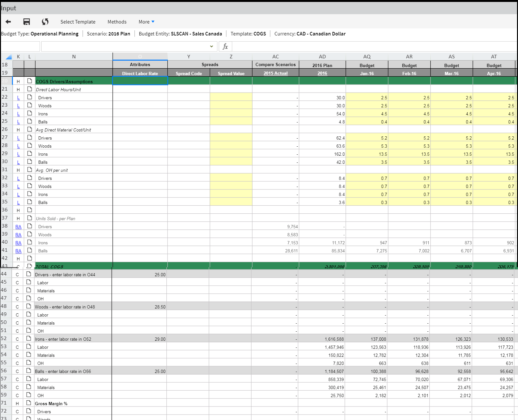Select cell 1,616,588 in Irons total row
The height and width of the screenshot is (420, 518).
click(322, 339)
